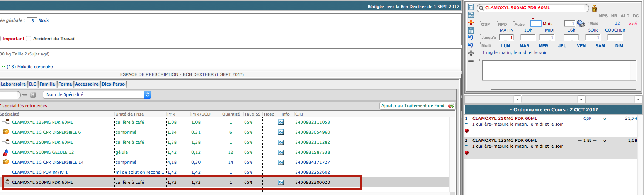Click the mg weight icon next to search field

(x=595, y=8)
